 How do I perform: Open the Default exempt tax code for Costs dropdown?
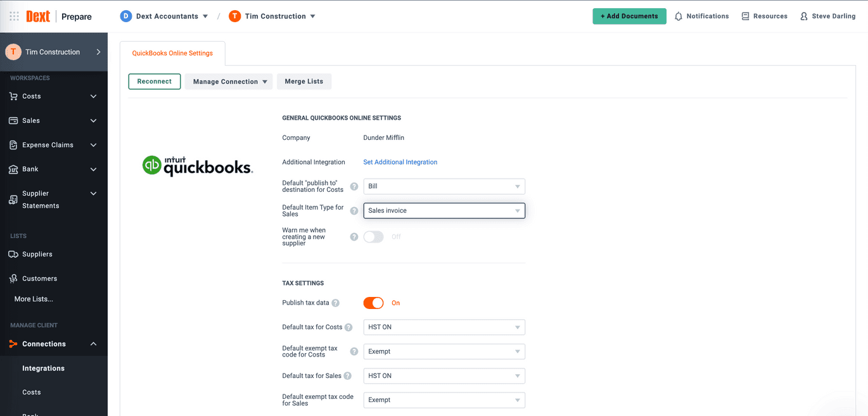coord(444,351)
